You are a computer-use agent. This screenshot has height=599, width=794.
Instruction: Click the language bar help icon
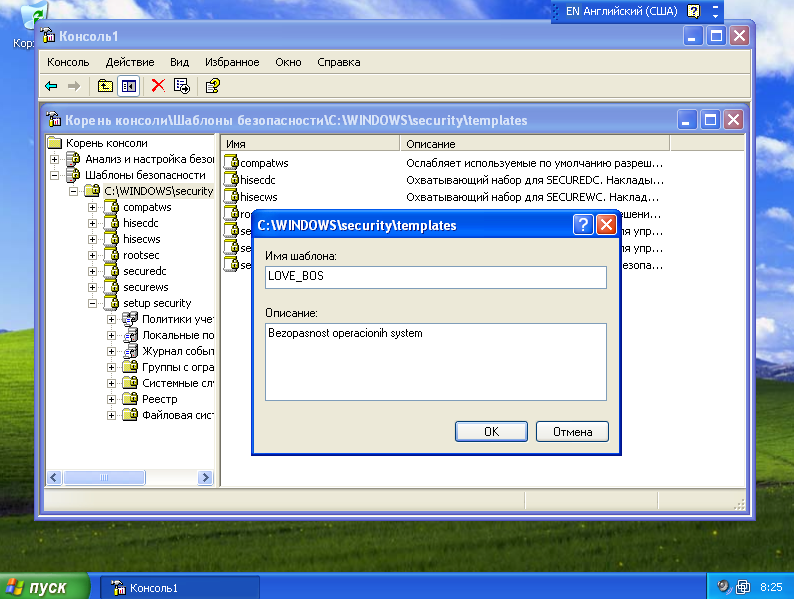click(x=693, y=11)
